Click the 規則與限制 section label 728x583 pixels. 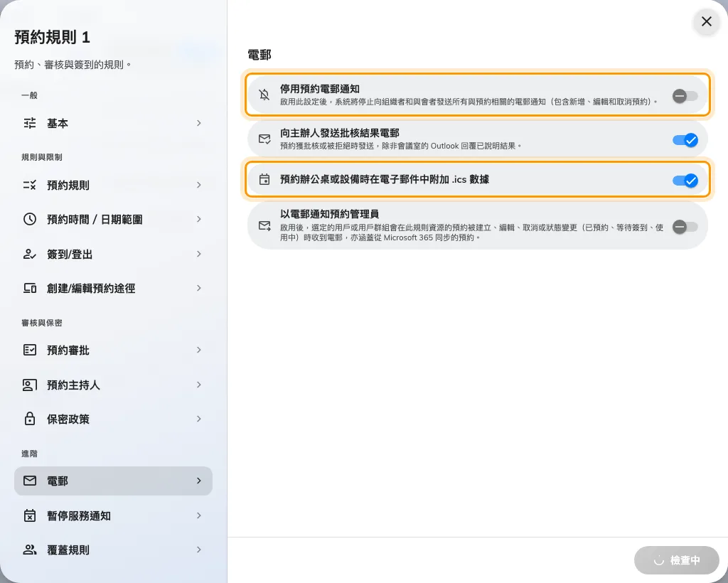pos(42,157)
